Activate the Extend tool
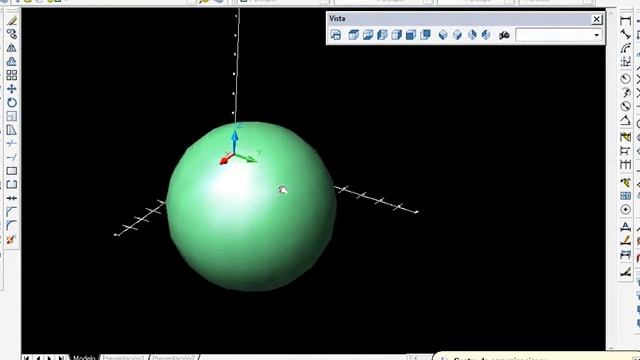The image size is (640, 360). (11, 157)
